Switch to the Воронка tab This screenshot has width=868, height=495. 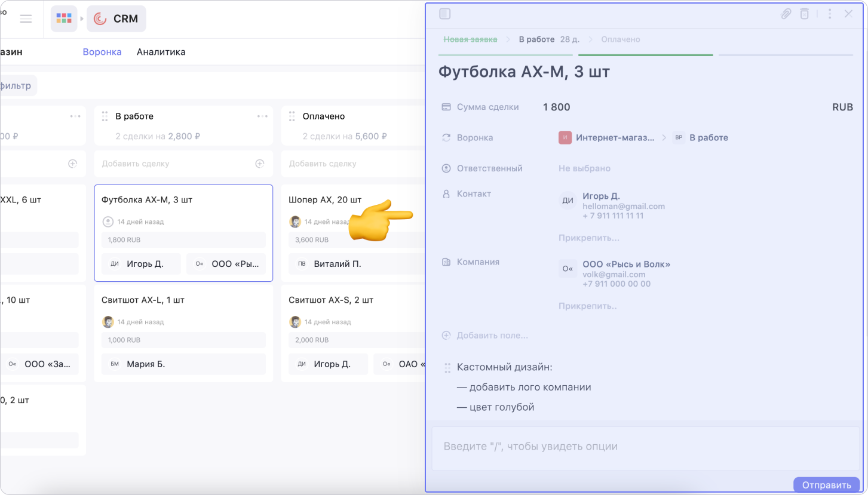(x=102, y=52)
